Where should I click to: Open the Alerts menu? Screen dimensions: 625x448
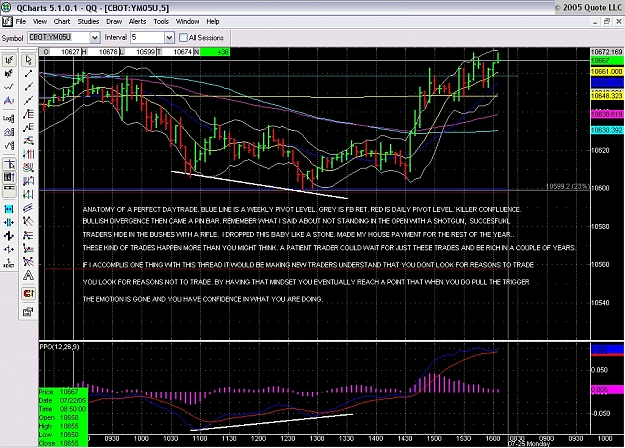138,22
